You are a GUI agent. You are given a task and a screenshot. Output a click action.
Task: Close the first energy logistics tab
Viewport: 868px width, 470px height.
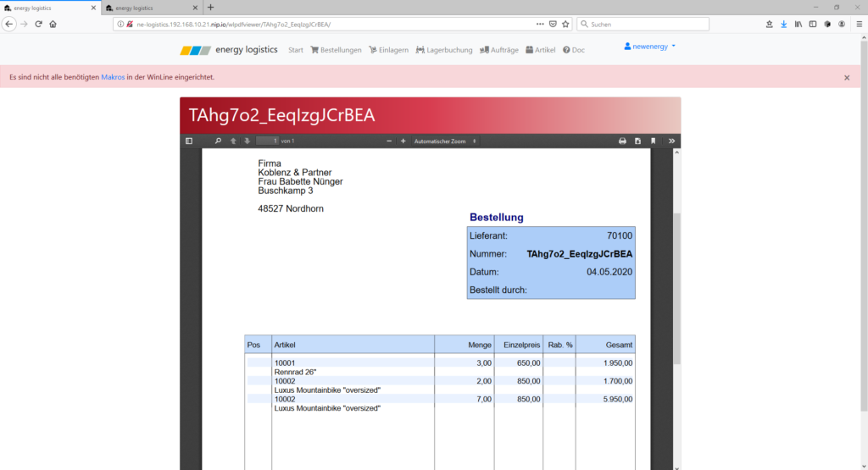(93, 8)
